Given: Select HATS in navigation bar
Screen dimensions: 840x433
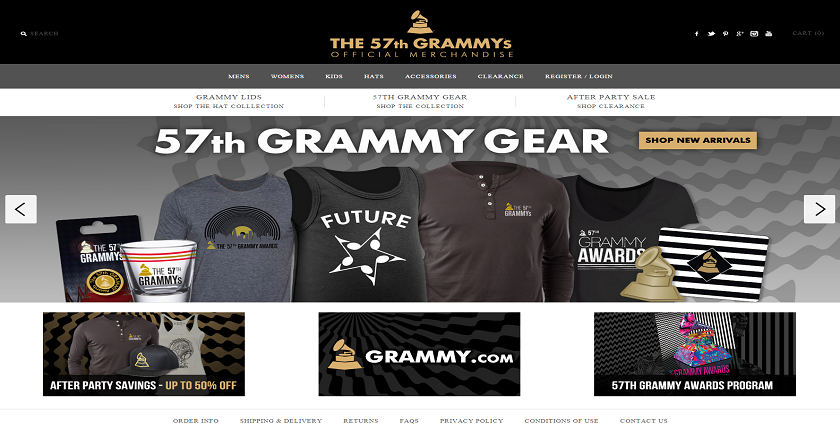Looking at the screenshot, I should 373,76.
